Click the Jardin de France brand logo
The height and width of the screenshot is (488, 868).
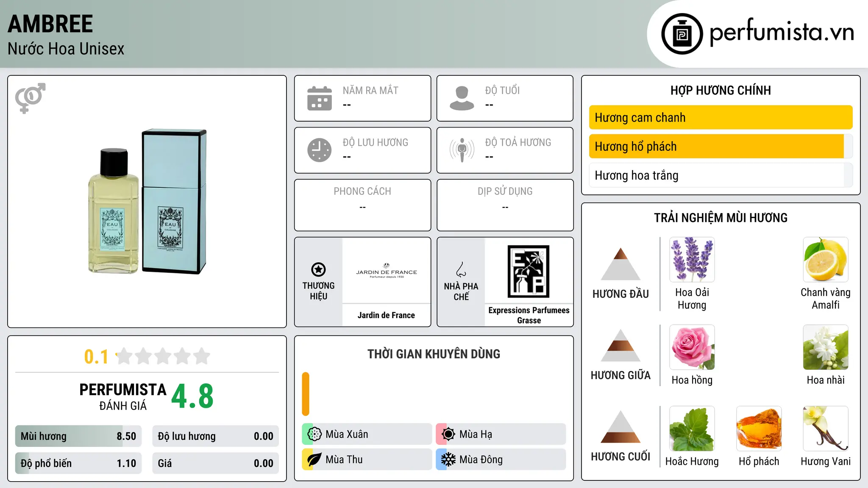386,271
